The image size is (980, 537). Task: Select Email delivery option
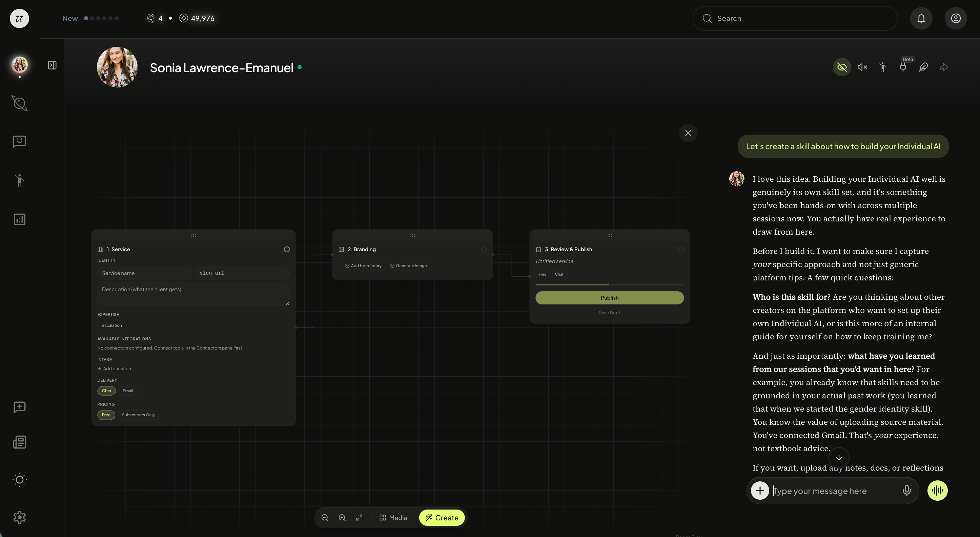[128, 391]
